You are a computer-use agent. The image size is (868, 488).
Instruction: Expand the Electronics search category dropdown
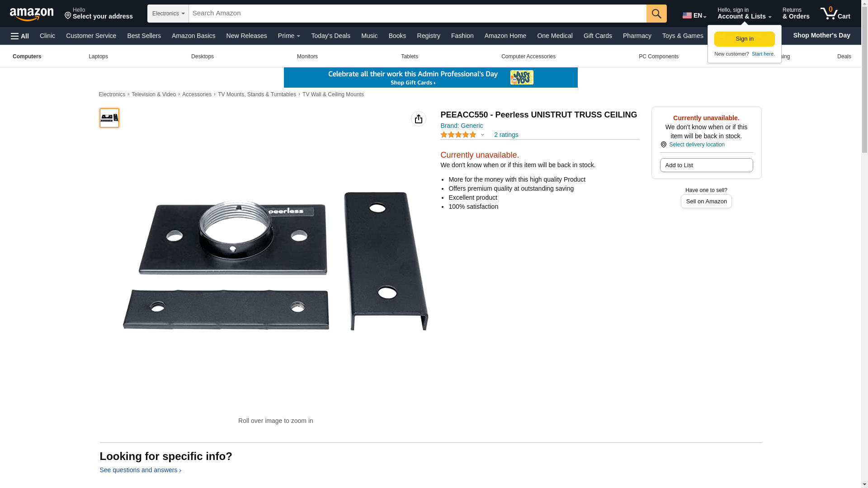(168, 14)
